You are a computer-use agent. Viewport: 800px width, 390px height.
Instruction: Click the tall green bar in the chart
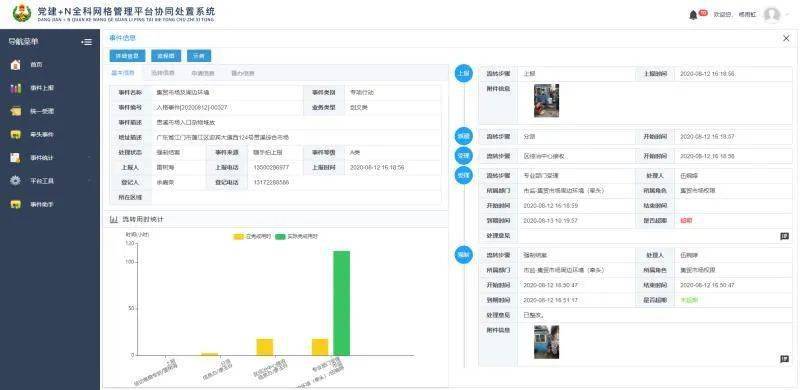pos(341,303)
